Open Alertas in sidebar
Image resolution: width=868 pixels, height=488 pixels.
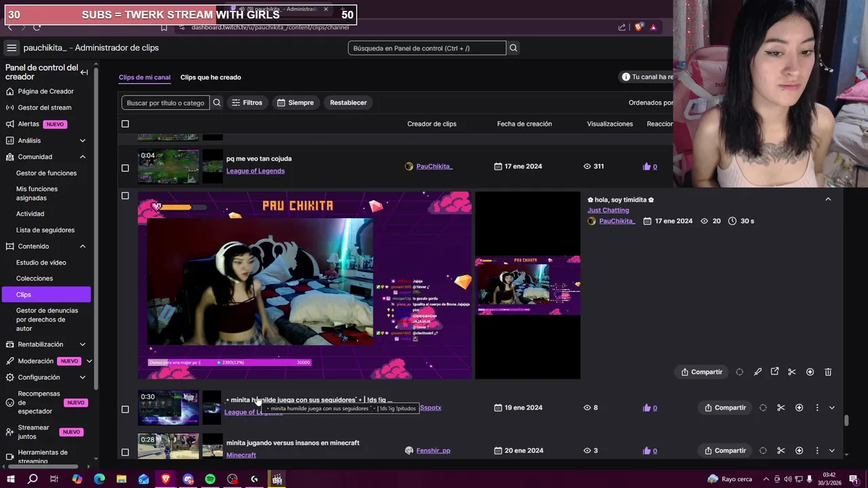28,124
